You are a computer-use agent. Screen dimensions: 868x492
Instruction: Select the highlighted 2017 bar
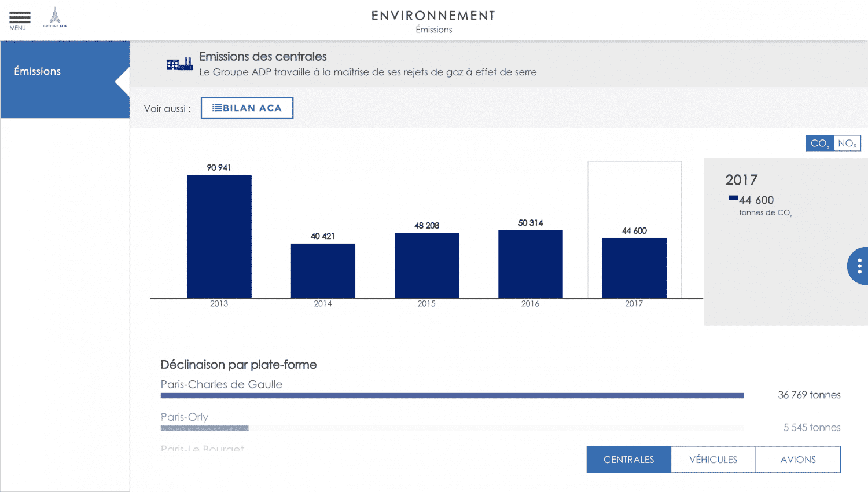634,268
